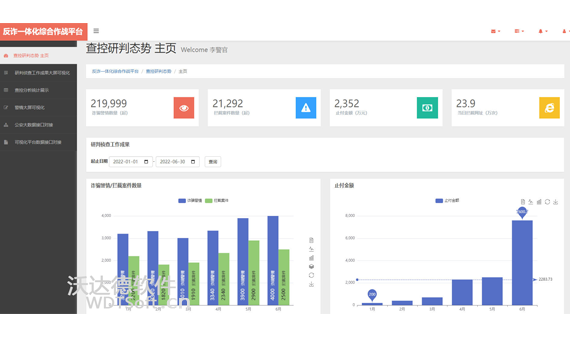Viewport: 570px width, 360px height.
Task: Toggle blue 诈骗警情 legend series
Action: coord(190,200)
